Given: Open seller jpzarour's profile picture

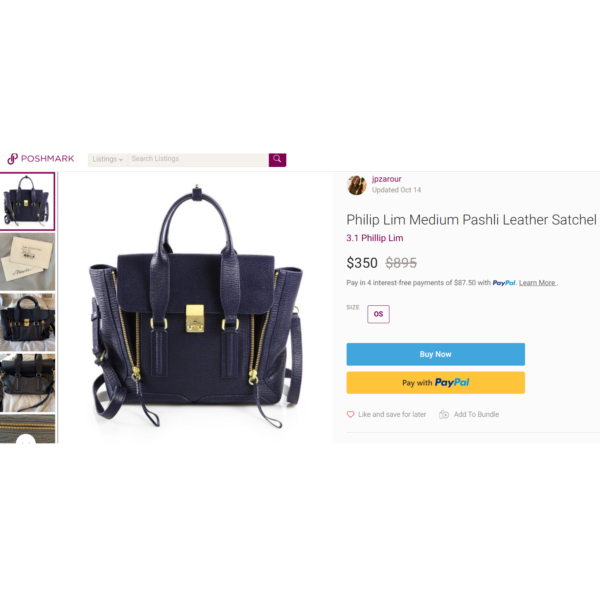Looking at the screenshot, I should point(357,185).
